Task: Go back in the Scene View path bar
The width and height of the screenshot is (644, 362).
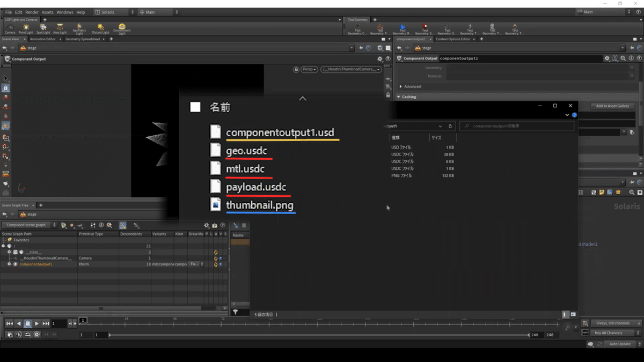Action: [4, 48]
